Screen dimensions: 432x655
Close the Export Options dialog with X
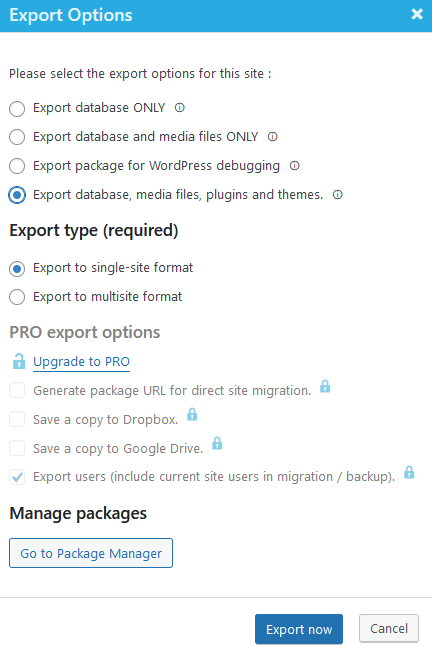pos(417,15)
